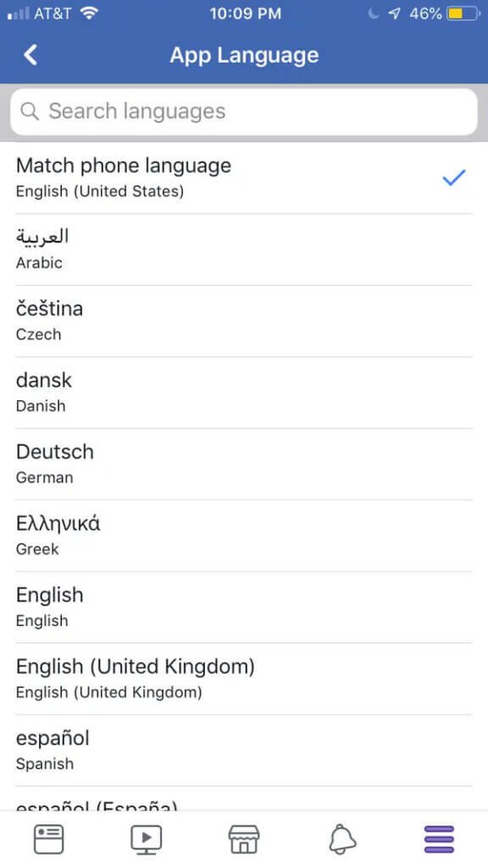
Task: View Notifications via the bell icon
Action: click(341, 837)
